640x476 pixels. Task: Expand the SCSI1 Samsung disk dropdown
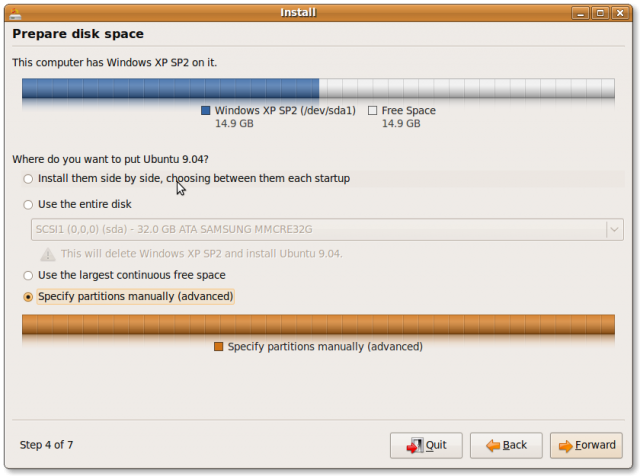coord(614,229)
